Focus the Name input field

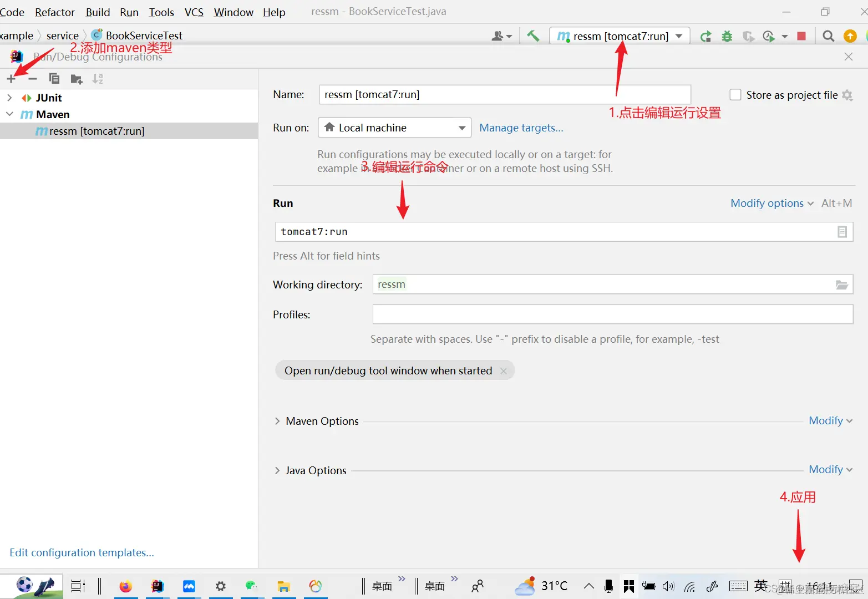click(505, 95)
